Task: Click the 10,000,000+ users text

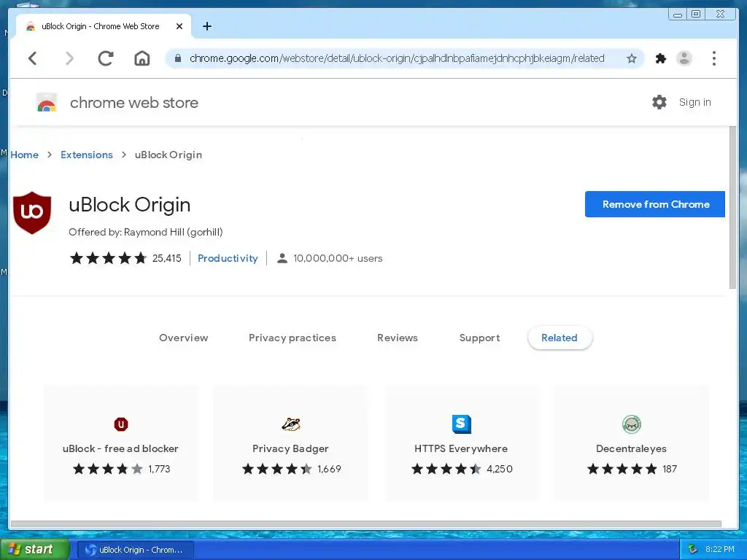Action: (x=338, y=258)
